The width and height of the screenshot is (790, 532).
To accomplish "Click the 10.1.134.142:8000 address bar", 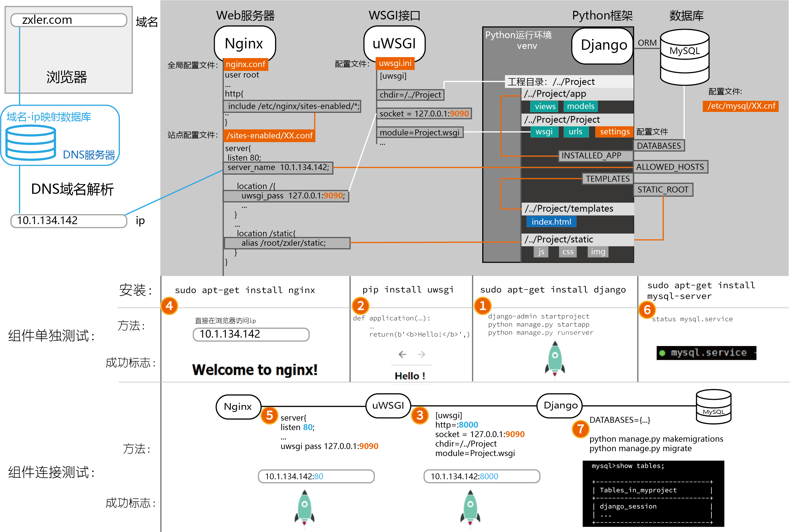I will pos(482,476).
